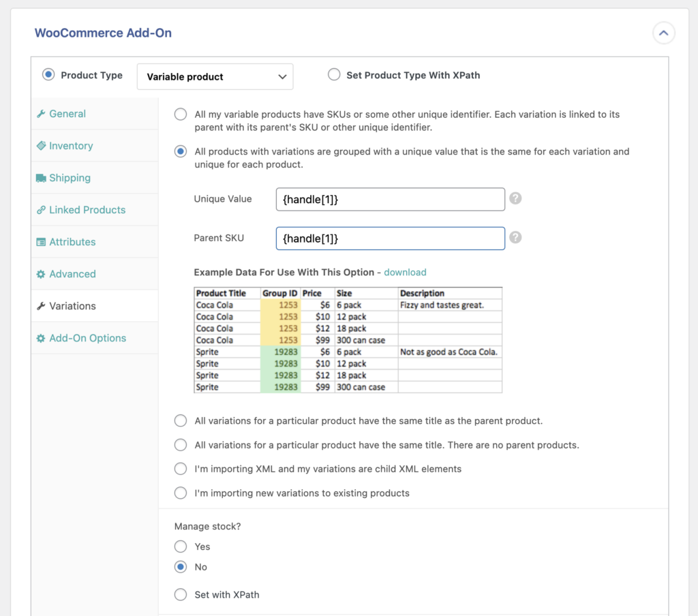Open Add-On Options via its gear icon

point(42,338)
